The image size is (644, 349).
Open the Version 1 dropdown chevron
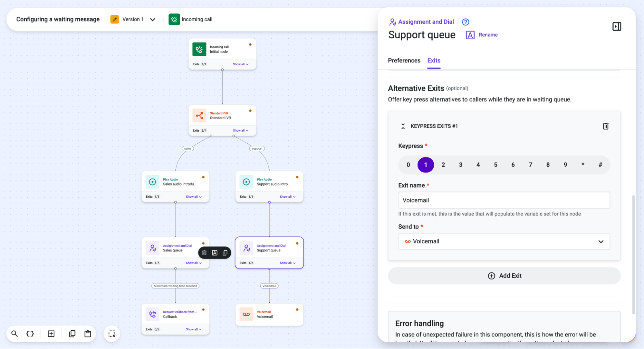[x=153, y=19]
